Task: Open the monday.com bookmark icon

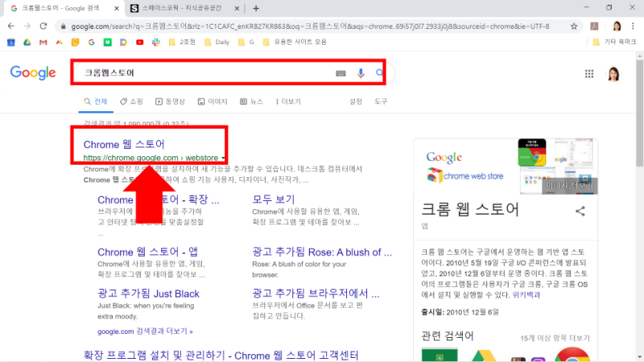Action: 59,42
